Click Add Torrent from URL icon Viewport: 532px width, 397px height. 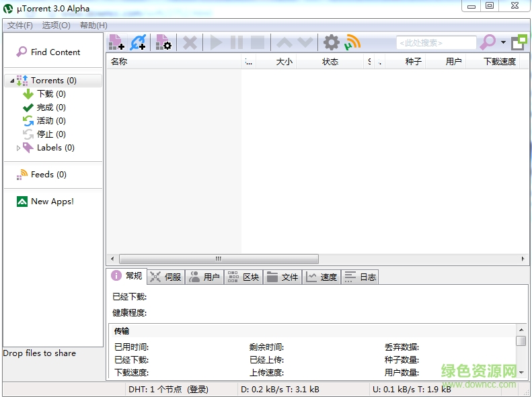[x=138, y=42]
